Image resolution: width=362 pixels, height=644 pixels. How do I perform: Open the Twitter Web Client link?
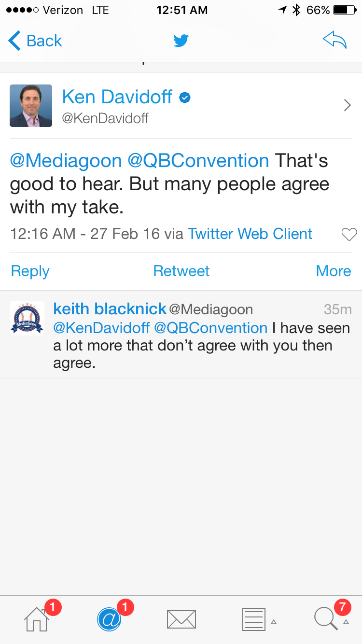pyautogui.click(x=250, y=234)
